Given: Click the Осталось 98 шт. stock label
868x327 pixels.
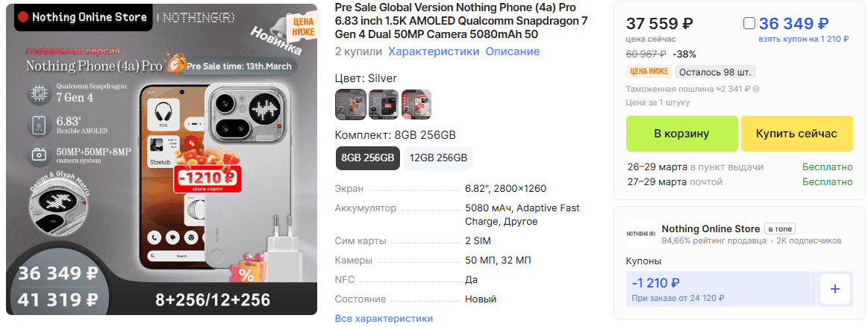Looking at the screenshot, I should (x=715, y=72).
